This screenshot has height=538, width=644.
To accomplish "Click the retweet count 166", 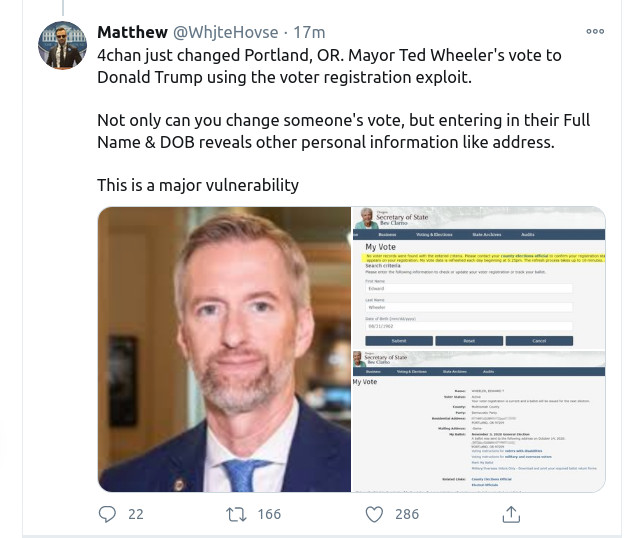I will pyautogui.click(x=268, y=514).
